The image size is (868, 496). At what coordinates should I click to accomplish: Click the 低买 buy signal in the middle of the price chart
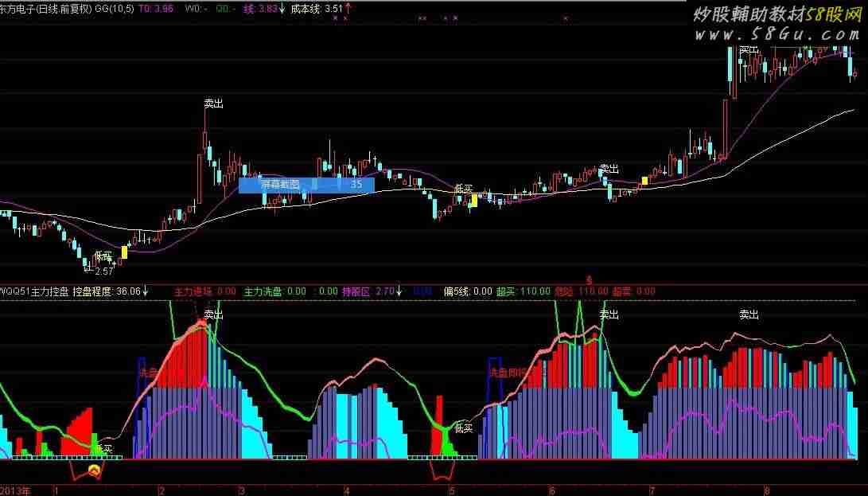click(x=463, y=189)
